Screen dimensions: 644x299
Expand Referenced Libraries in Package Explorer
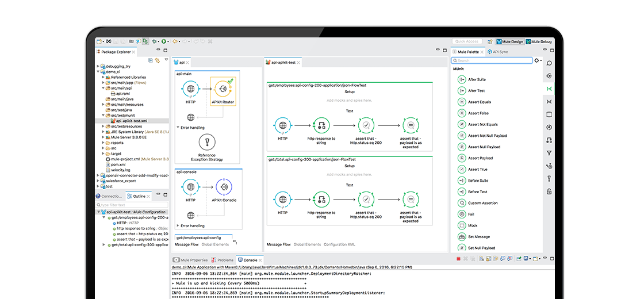point(103,77)
